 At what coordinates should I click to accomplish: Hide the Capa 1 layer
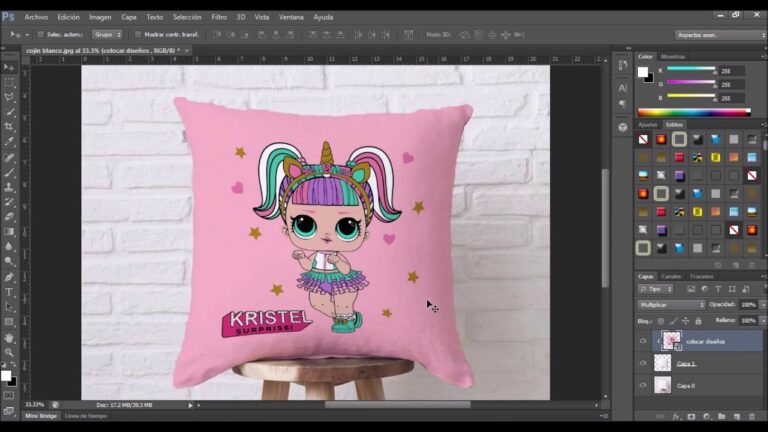(643, 363)
